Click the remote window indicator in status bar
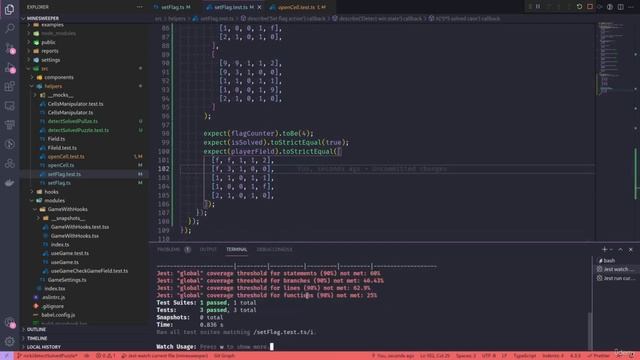Image resolution: width=640 pixels, height=360 pixels. pyautogui.click(x=7, y=356)
